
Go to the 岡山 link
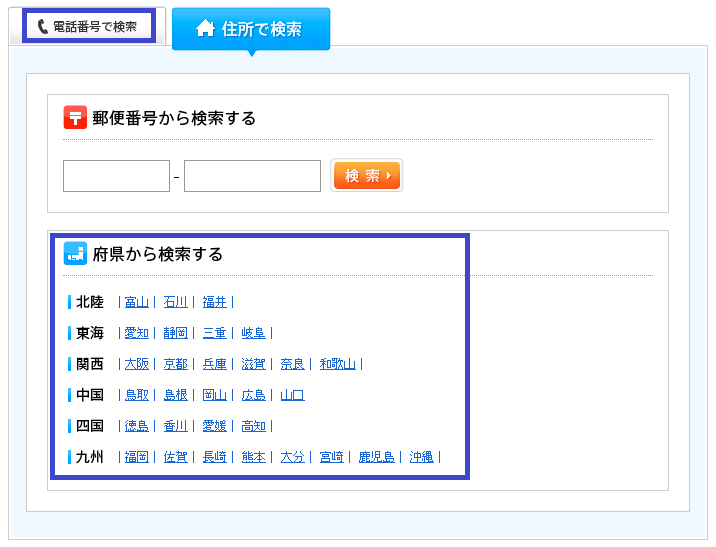215,395
